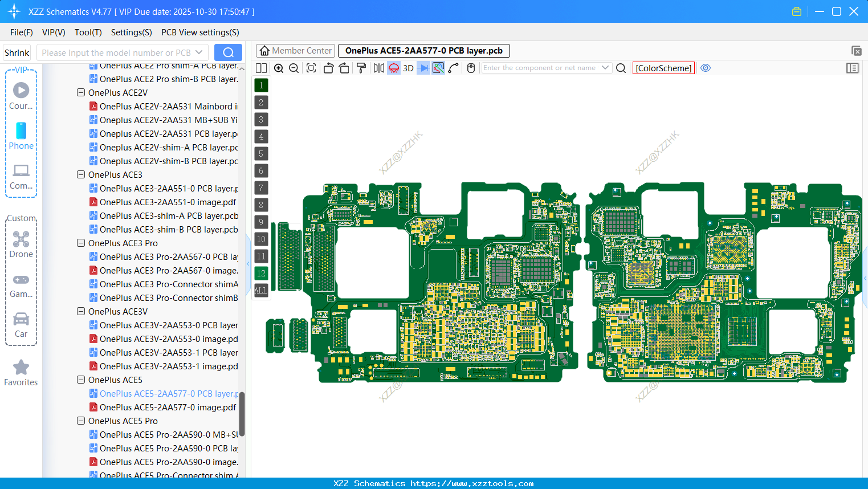The height and width of the screenshot is (489, 868).
Task: Activate the mirror flip tool
Action: (378, 68)
